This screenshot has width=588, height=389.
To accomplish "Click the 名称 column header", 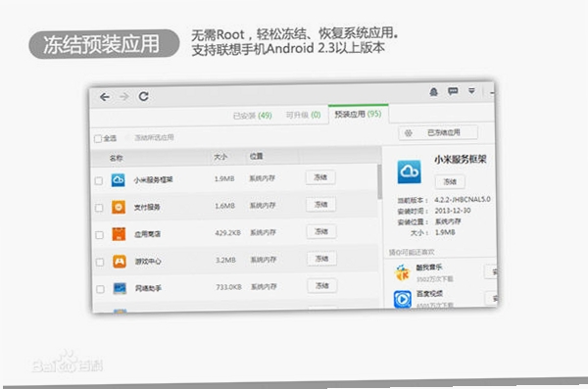I will coord(116,159).
